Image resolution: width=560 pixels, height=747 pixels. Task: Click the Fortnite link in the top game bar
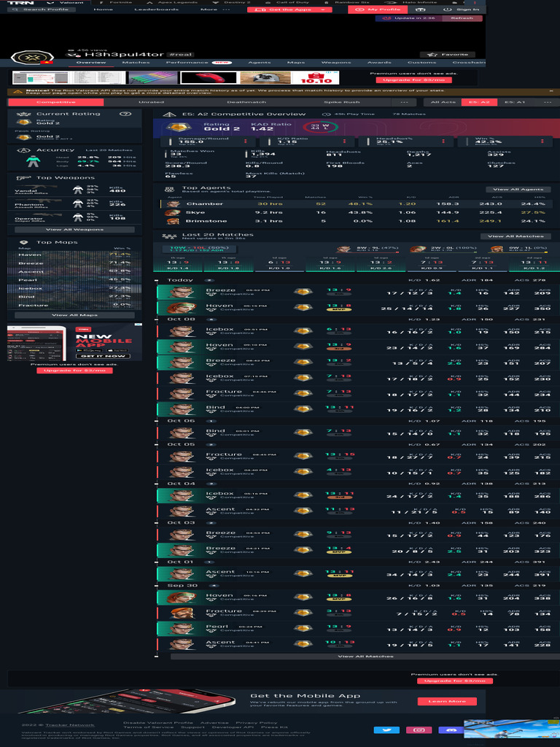117,2
